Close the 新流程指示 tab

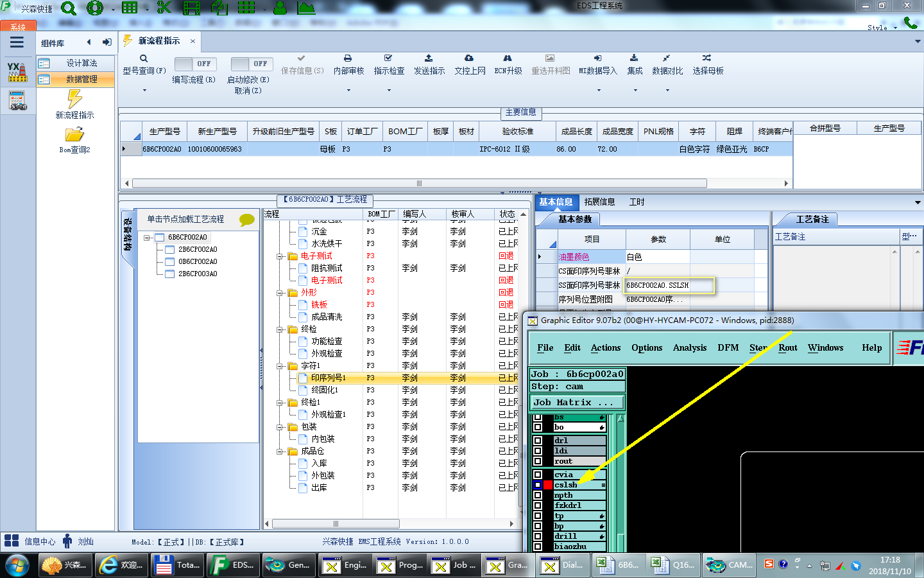coord(193,41)
